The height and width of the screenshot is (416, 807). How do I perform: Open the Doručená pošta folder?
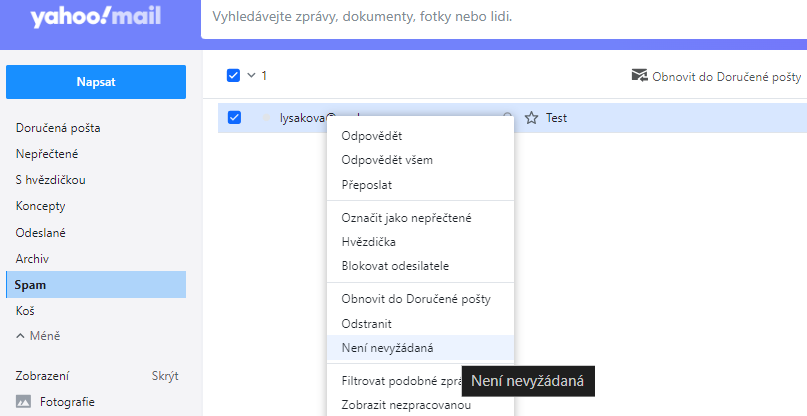coord(58,128)
